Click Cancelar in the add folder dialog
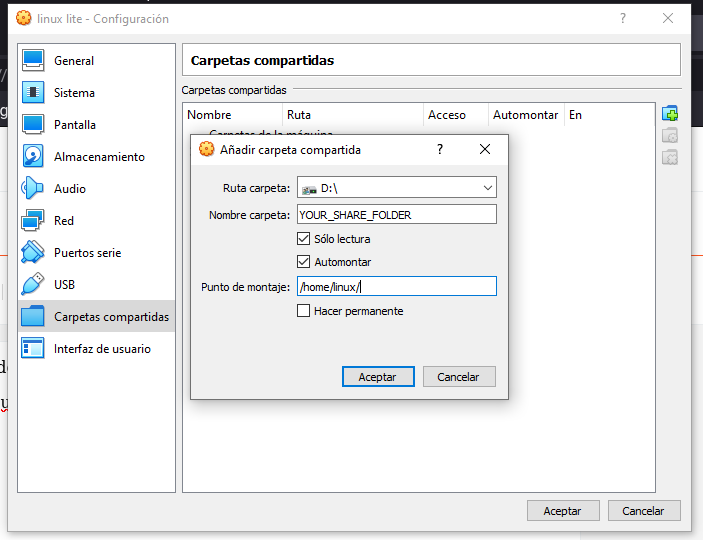Viewport: 703px width, 540px height. [x=459, y=376]
